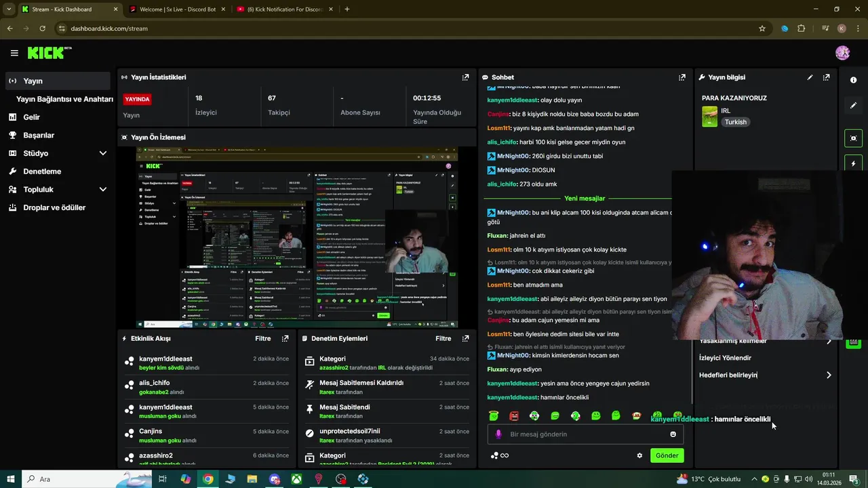Viewport: 868px width, 488px height.
Task: Select Yayın in the sidebar
Action: (x=57, y=81)
